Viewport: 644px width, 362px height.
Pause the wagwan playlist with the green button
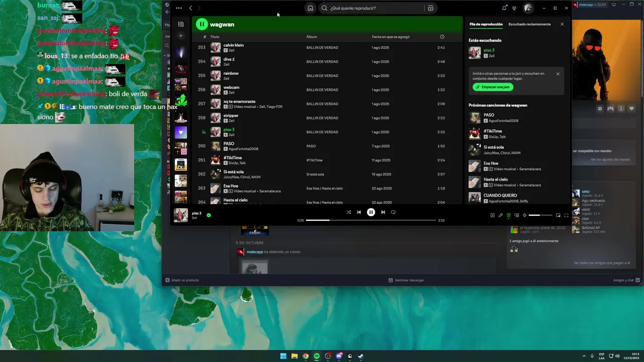coord(202,24)
